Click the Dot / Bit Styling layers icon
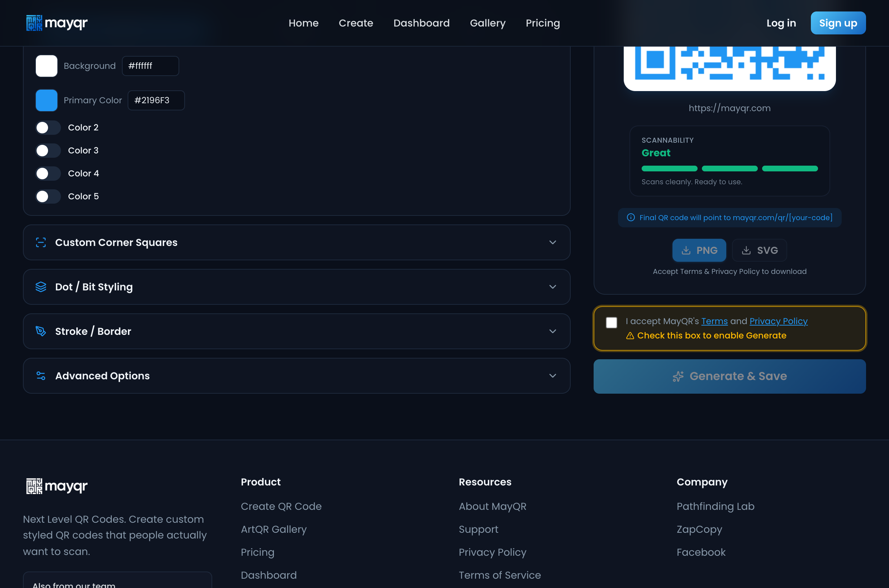889x588 pixels. pos(41,287)
